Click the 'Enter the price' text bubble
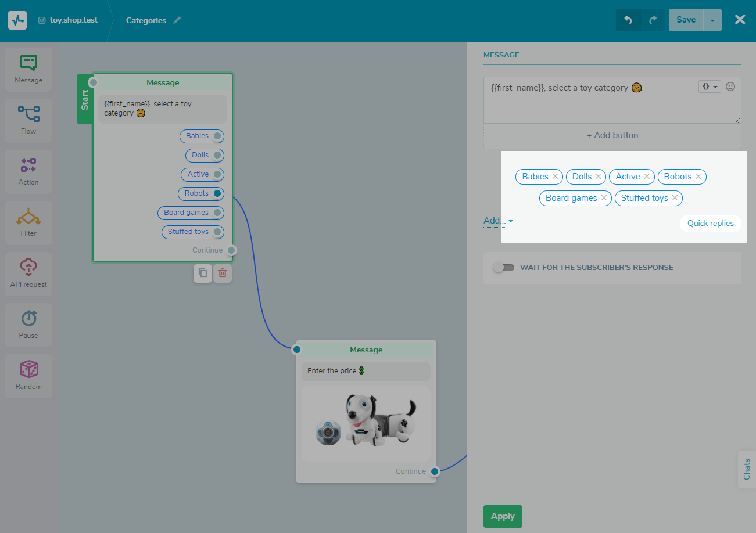 366,371
